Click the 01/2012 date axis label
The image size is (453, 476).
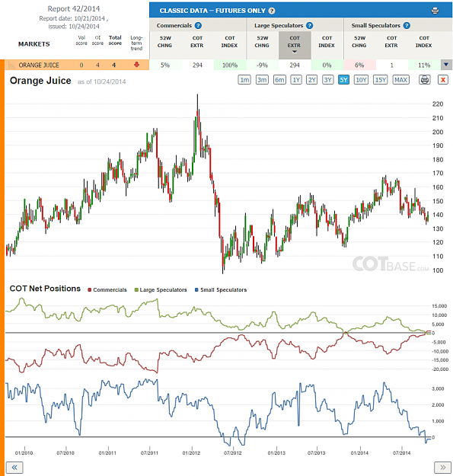coord(191,453)
